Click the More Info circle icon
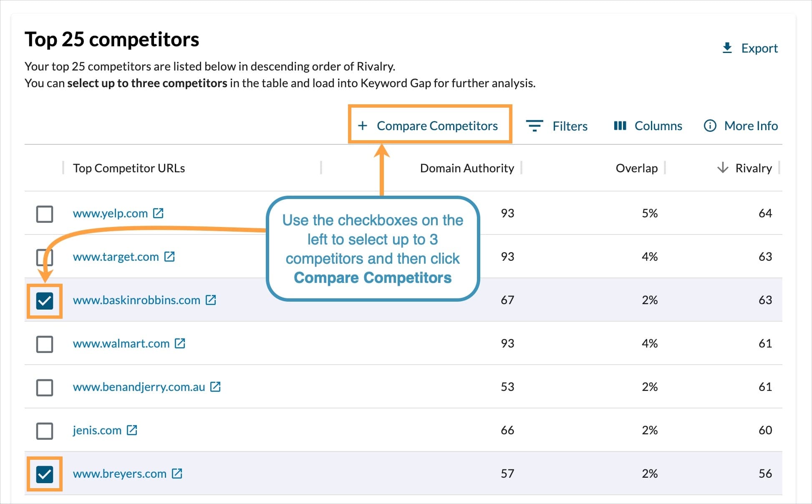This screenshot has width=812, height=504. click(711, 126)
